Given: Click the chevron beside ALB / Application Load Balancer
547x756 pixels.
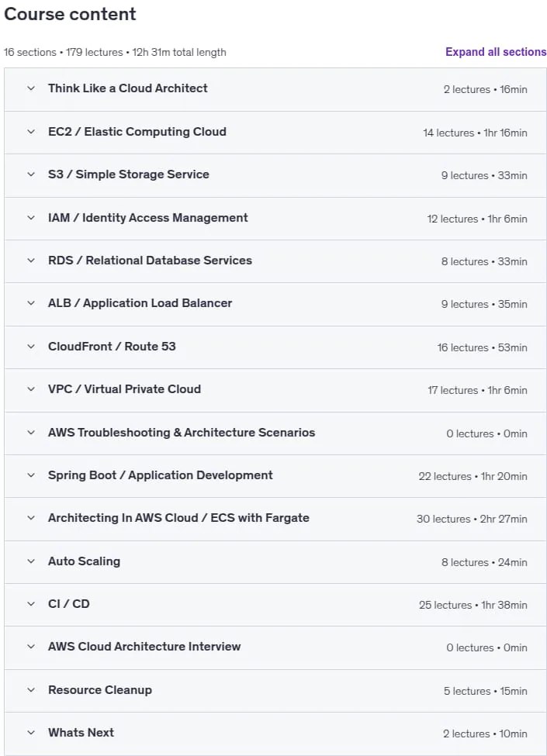Looking at the screenshot, I should tap(31, 303).
